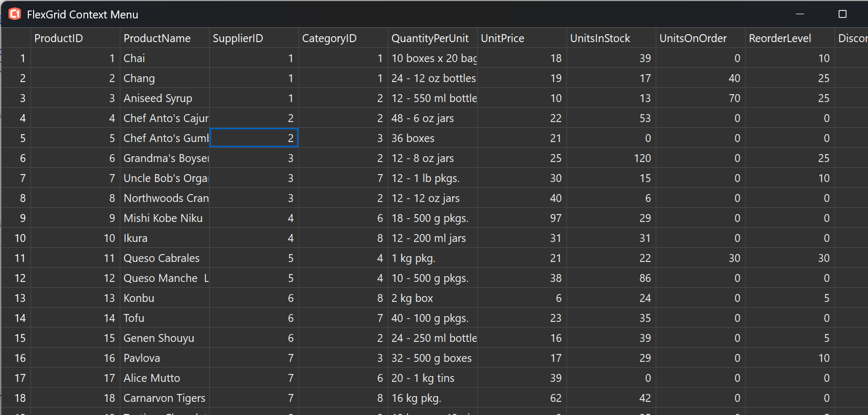This screenshot has height=415, width=868.
Task: Select the 'Queso Manche' cell
Action: pyautogui.click(x=165, y=278)
